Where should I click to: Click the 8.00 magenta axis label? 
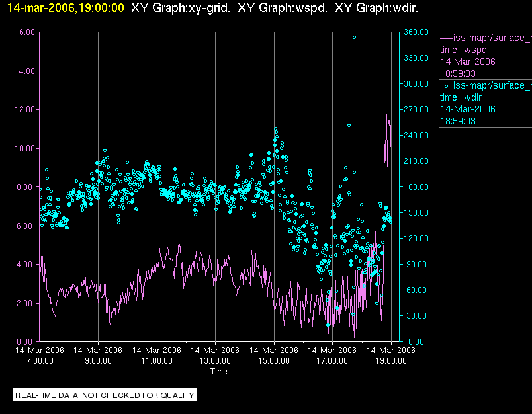[x=26, y=187]
